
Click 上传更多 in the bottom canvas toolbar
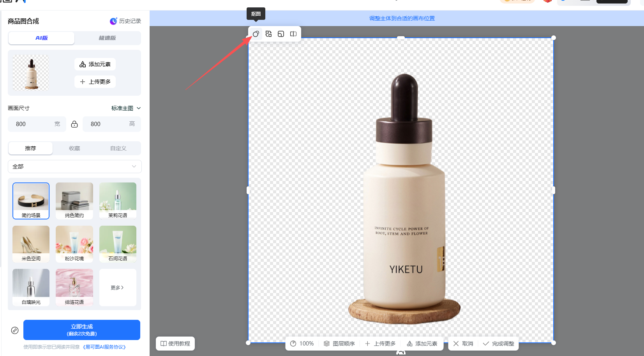pyautogui.click(x=380, y=344)
